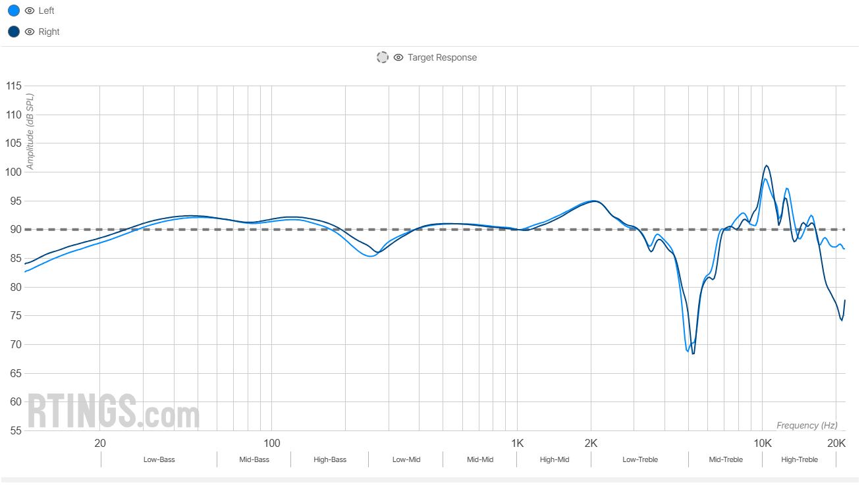Screen dimensions: 868x491
Task: Click the Frequency (Hz) axis label
Action: 807,426
